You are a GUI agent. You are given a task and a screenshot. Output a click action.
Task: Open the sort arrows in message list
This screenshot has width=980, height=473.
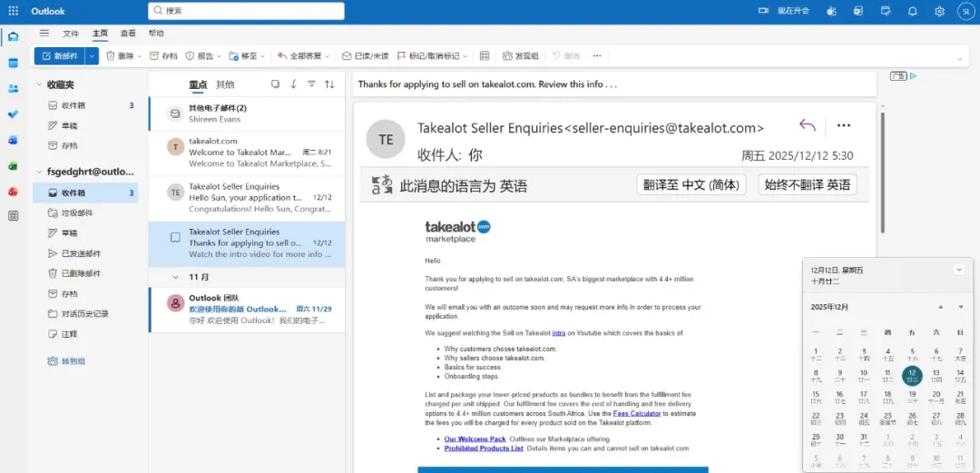pyautogui.click(x=329, y=84)
